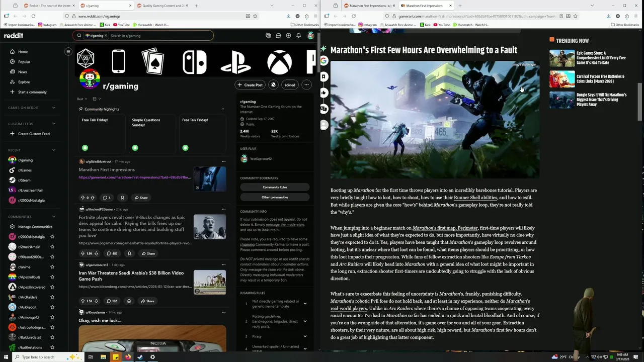Image resolution: width=644 pixels, height=362 pixels.
Task: Expand rule 1 Not directly gaming related
Action: pos(305,304)
